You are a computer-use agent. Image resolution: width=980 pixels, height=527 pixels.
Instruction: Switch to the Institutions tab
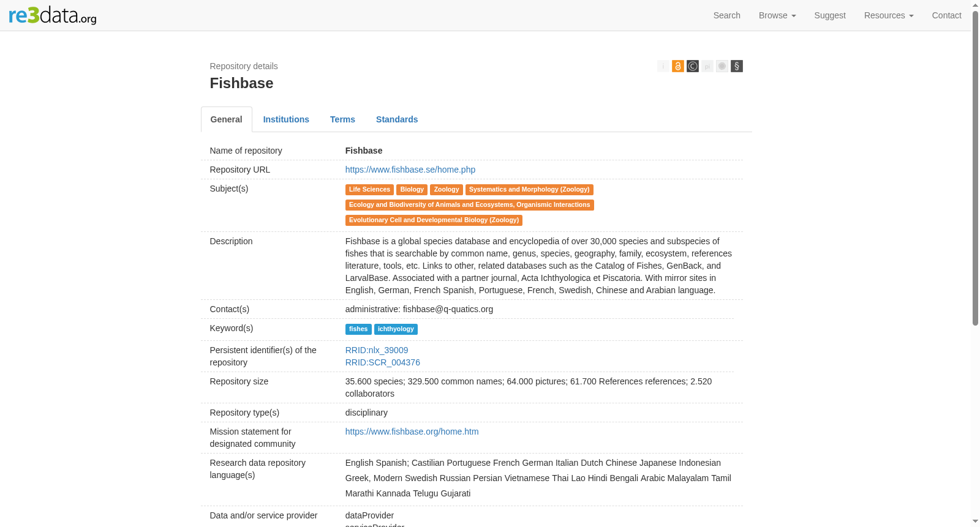(x=286, y=119)
